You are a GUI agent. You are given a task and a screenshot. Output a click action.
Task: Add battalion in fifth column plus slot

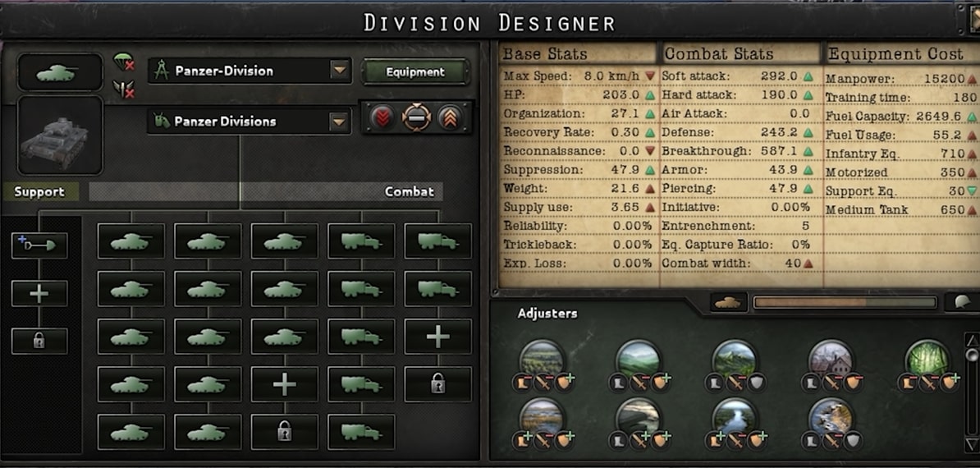[x=437, y=337]
